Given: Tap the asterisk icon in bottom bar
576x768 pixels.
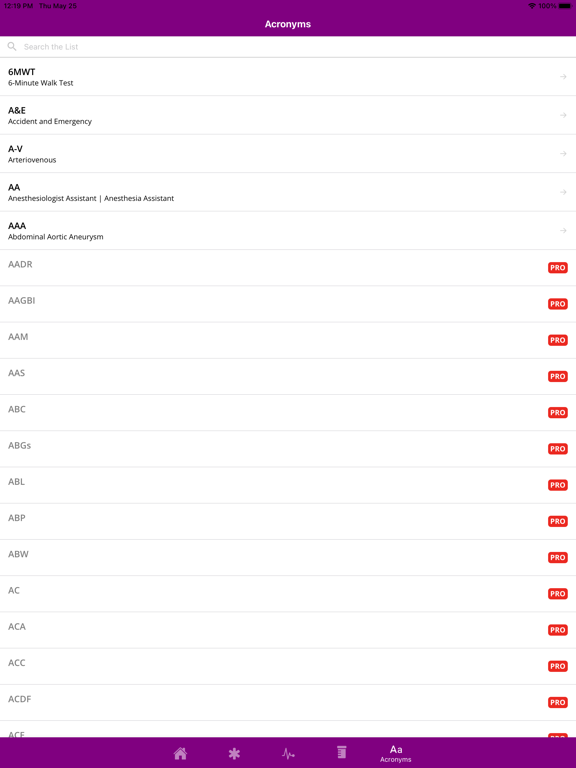Looking at the screenshot, I should click(234, 753).
